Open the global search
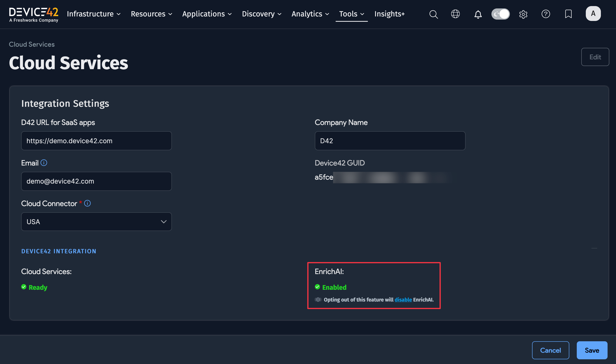The width and height of the screenshot is (616, 364). (x=434, y=14)
